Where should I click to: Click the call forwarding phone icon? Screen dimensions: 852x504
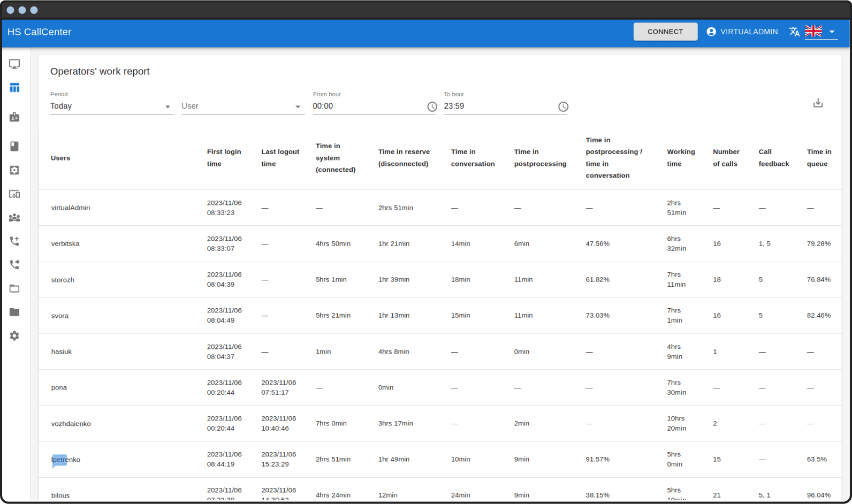click(x=14, y=265)
